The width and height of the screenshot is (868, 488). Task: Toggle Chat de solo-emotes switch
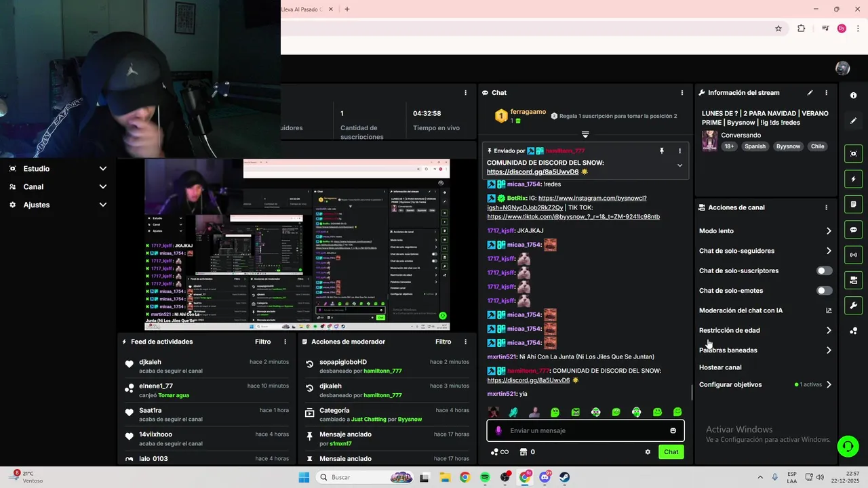824,291
